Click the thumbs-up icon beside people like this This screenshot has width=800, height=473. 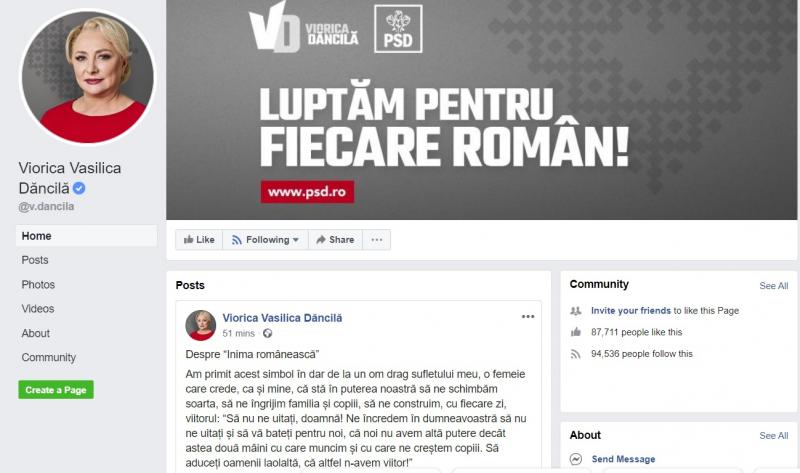pos(576,332)
